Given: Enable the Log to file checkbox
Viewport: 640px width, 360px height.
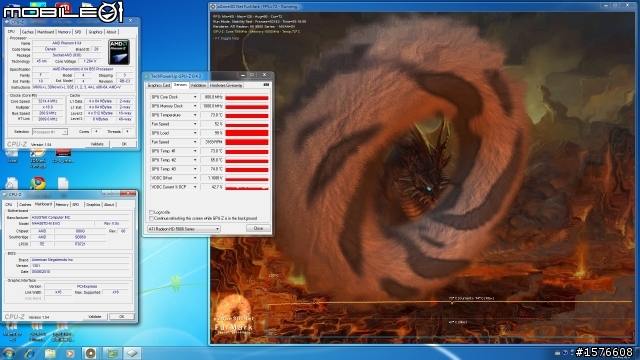Looking at the screenshot, I should [151, 212].
